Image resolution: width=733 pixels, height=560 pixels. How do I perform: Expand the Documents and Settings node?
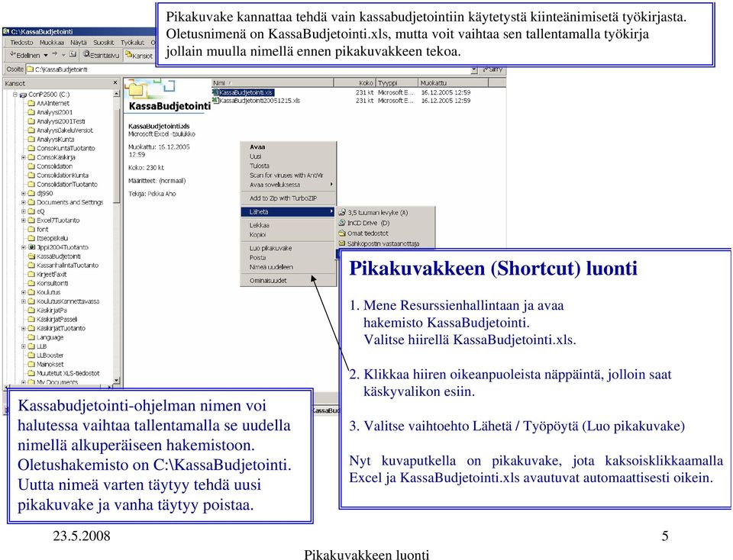pyautogui.click(x=24, y=202)
